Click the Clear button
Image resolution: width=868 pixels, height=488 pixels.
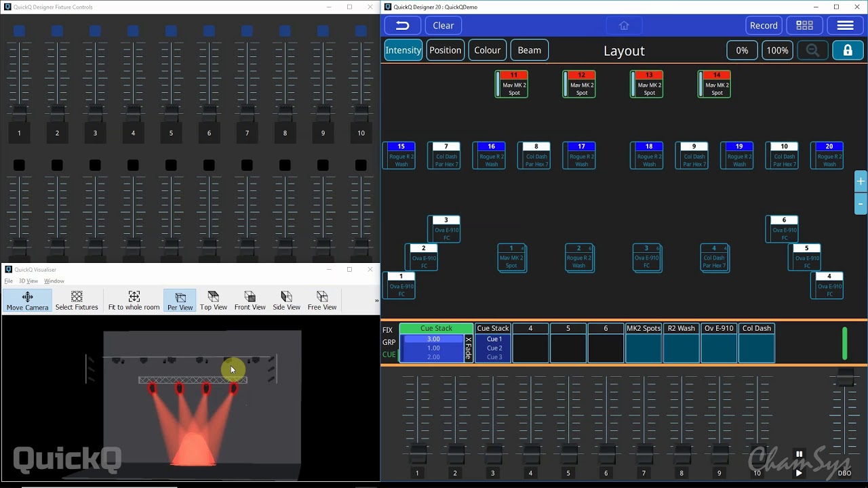[x=443, y=26]
